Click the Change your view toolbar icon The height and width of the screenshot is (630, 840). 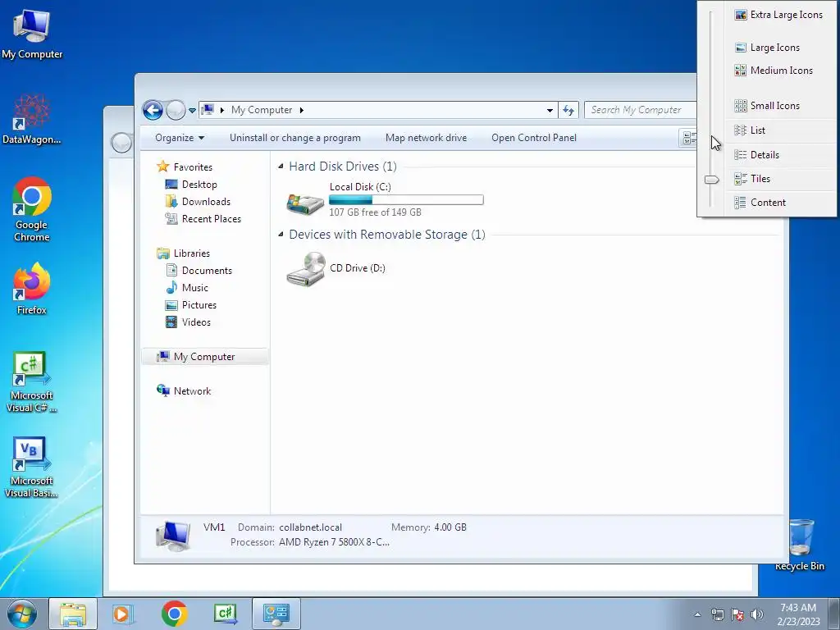pos(688,138)
